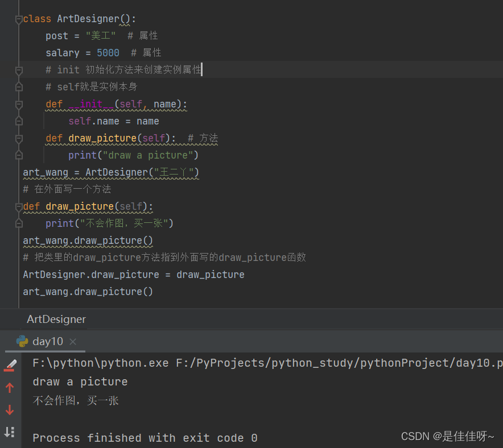Click the red down arrow in run toolbar
503x448 pixels.
click(10, 410)
